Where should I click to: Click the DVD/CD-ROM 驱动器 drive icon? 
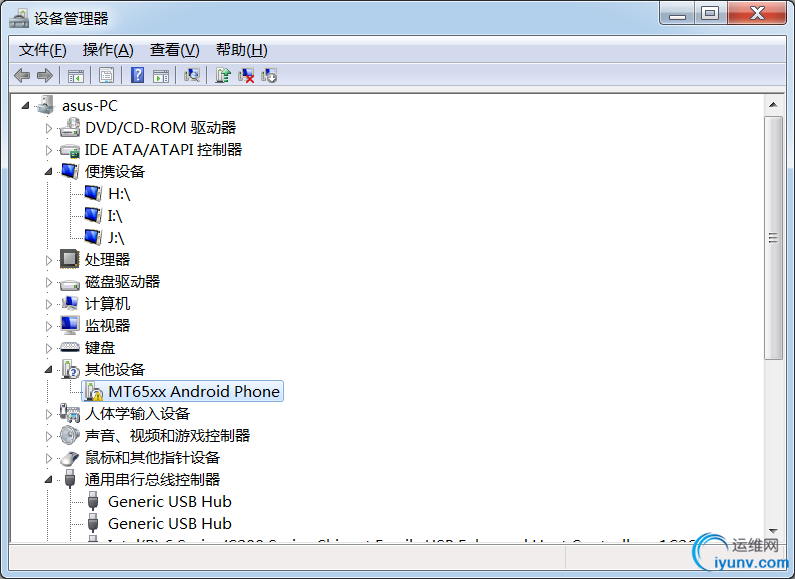click(x=69, y=127)
